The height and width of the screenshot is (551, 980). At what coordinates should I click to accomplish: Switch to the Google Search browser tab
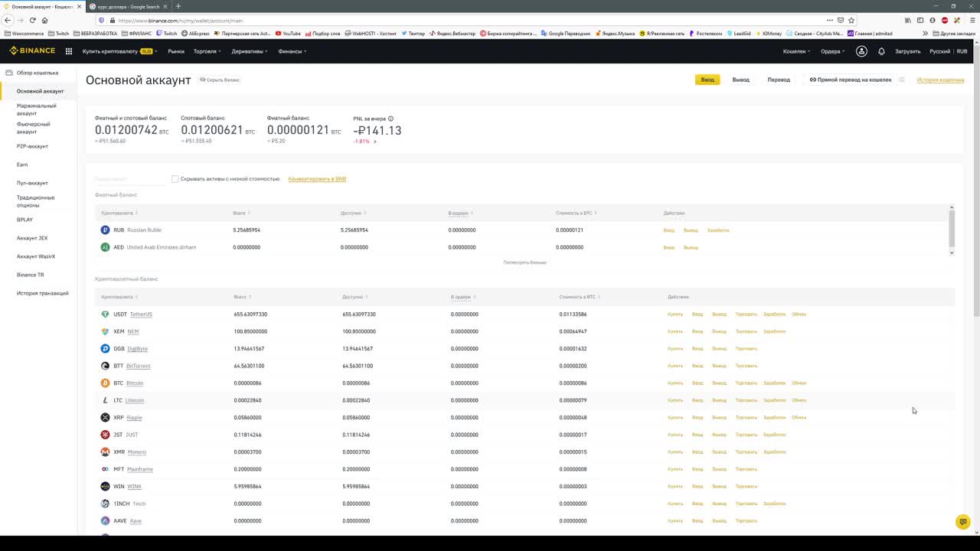coord(128,6)
